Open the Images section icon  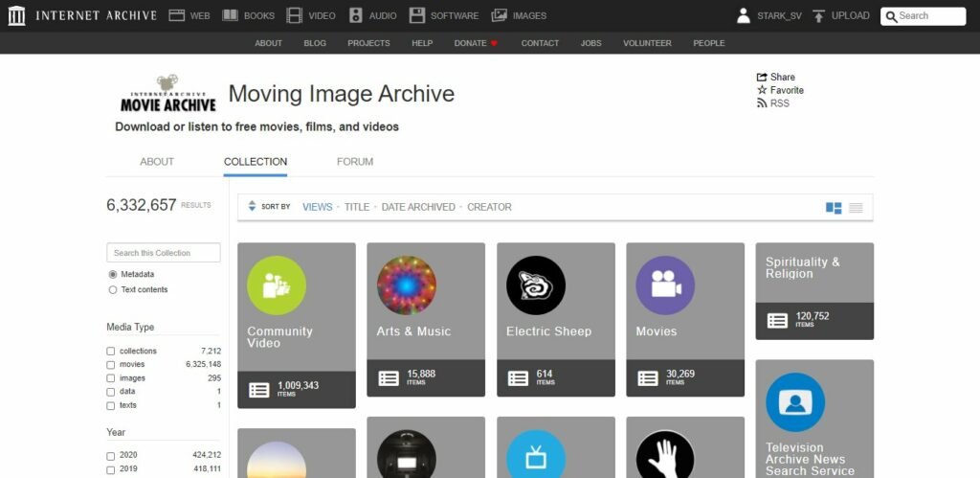click(500, 15)
